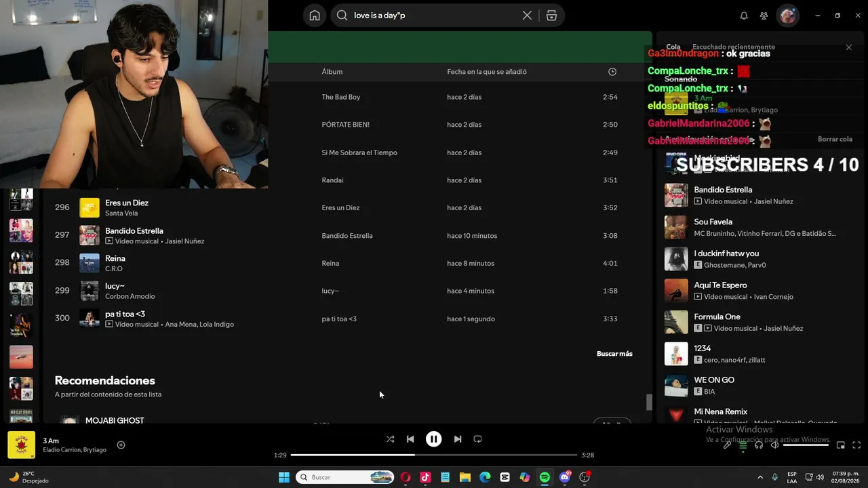Pause the current song
The width and height of the screenshot is (868, 488).
(x=434, y=439)
